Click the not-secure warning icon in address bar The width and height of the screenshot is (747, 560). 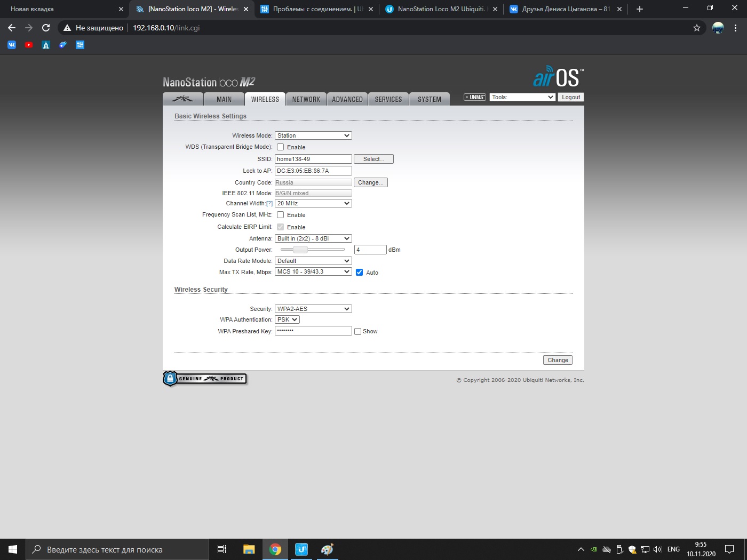(67, 28)
